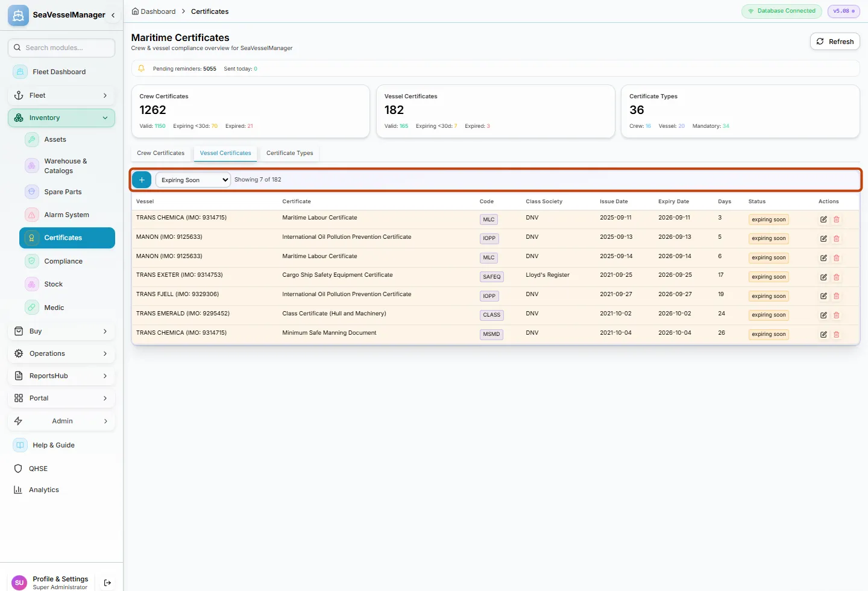Image resolution: width=868 pixels, height=591 pixels.
Task: Select the Vessel Certificates tab
Action: coord(225,153)
